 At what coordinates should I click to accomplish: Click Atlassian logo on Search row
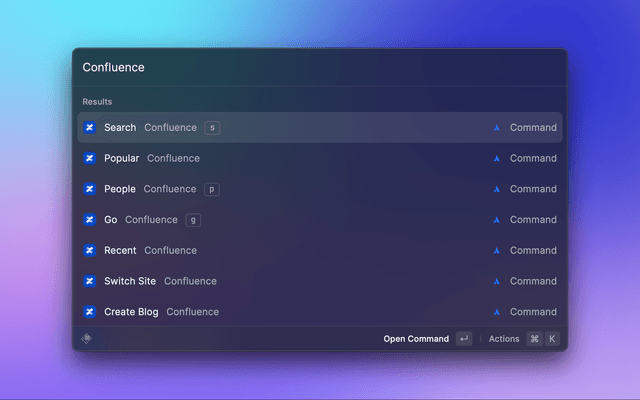coord(496,128)
